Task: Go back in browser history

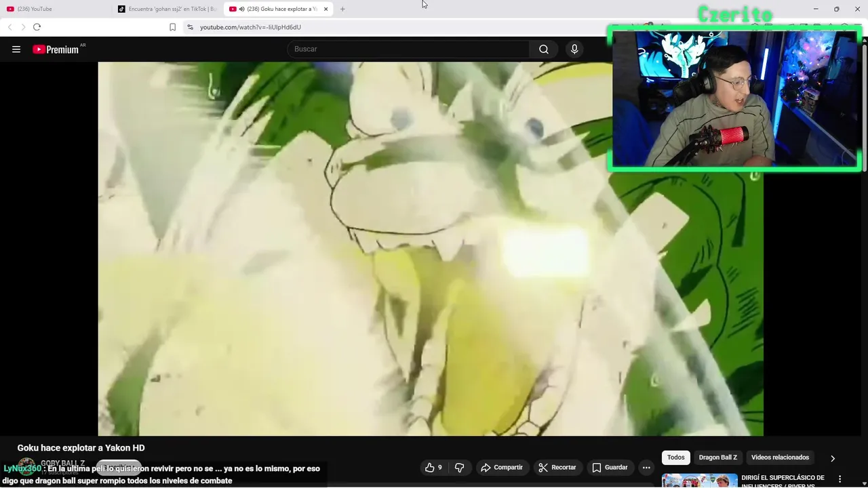Action: (9, 27)
